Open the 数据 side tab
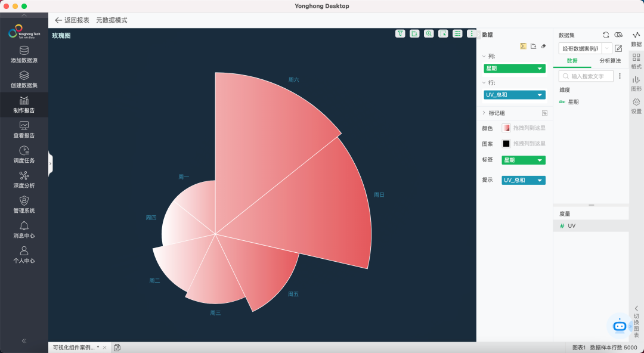 pyautogui.click(x=636, y=39)
